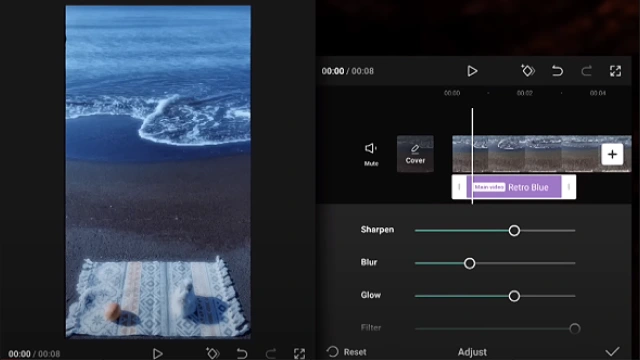Undo icon under the preview

click(242, 353)
